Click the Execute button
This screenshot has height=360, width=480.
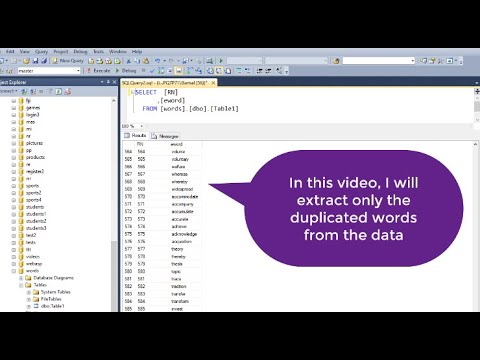(x=99, y=71)
